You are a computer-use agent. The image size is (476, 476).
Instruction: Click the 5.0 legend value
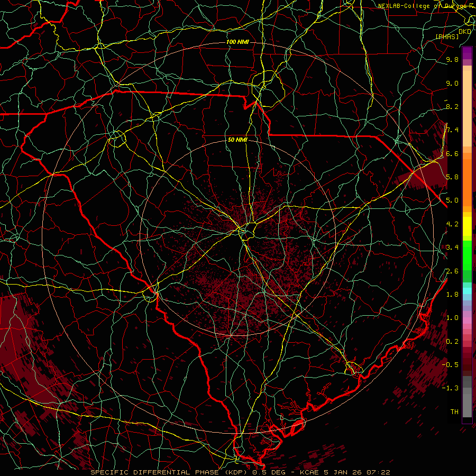[x=452, y=200]
